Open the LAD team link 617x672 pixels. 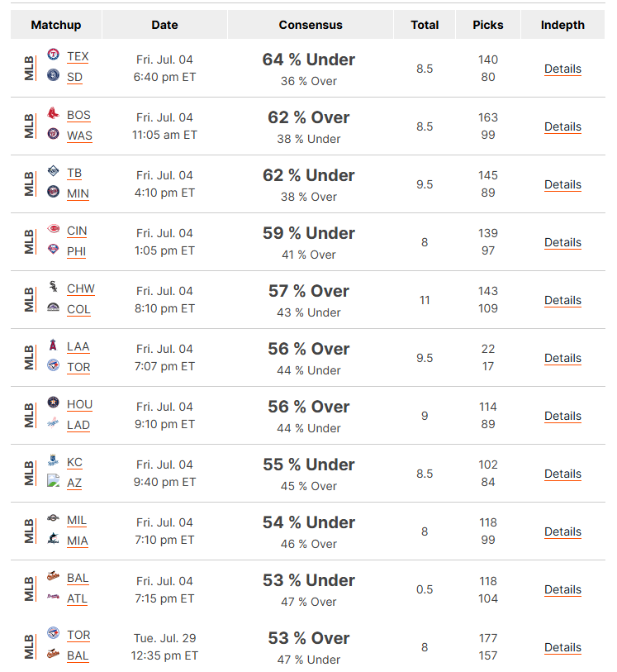(78, 425)
